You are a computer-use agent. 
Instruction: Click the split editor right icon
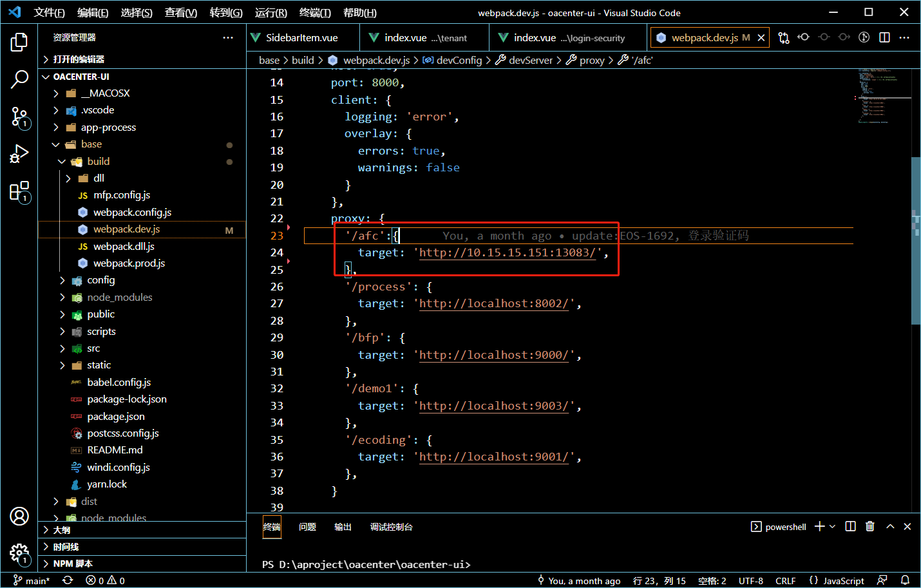tap(884, 37)
